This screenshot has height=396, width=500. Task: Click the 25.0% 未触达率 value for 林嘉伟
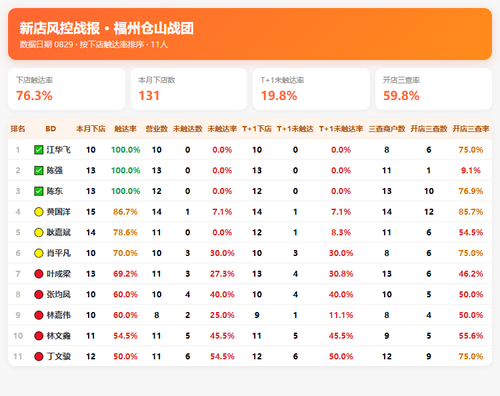click(x=222, y=315)
